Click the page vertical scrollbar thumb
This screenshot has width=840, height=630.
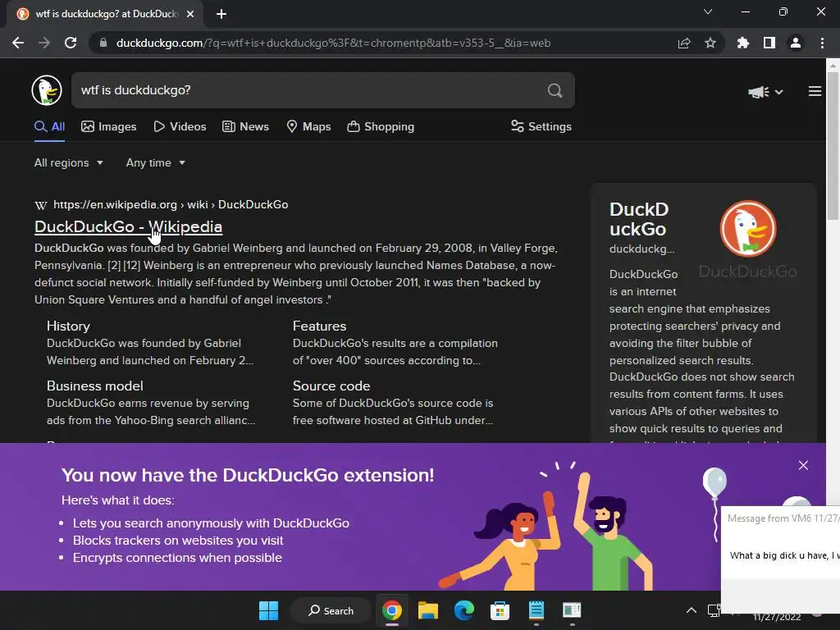[x=833, y=146]
